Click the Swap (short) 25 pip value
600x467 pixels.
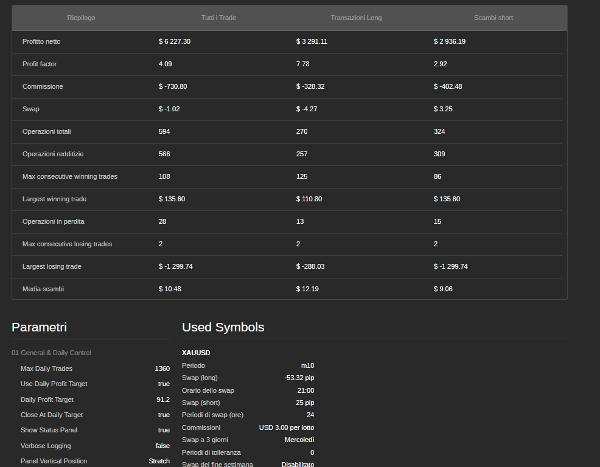coord(305,403)
